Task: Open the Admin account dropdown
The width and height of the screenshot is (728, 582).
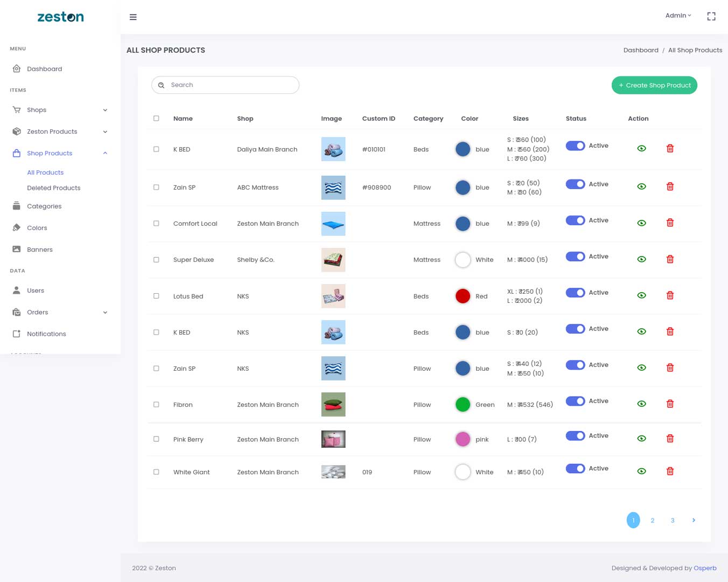Action: click(x=678, y=16)
